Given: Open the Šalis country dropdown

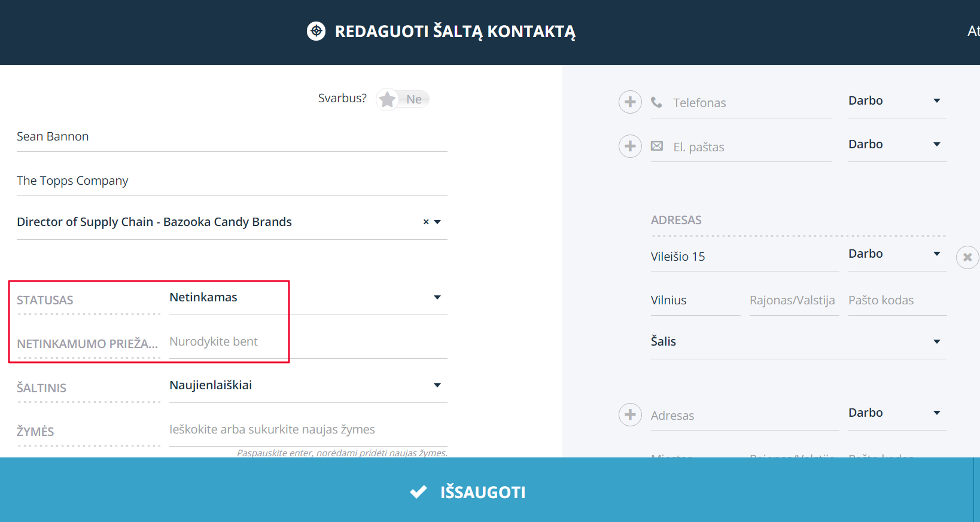Looking at the screenshot, I should pos(799,342).
